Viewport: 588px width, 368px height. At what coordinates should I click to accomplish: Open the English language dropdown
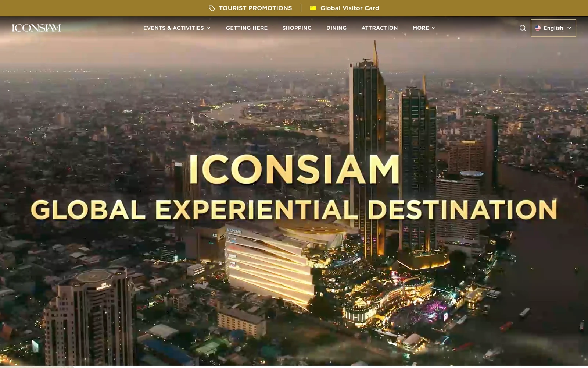tap(553, 28)
